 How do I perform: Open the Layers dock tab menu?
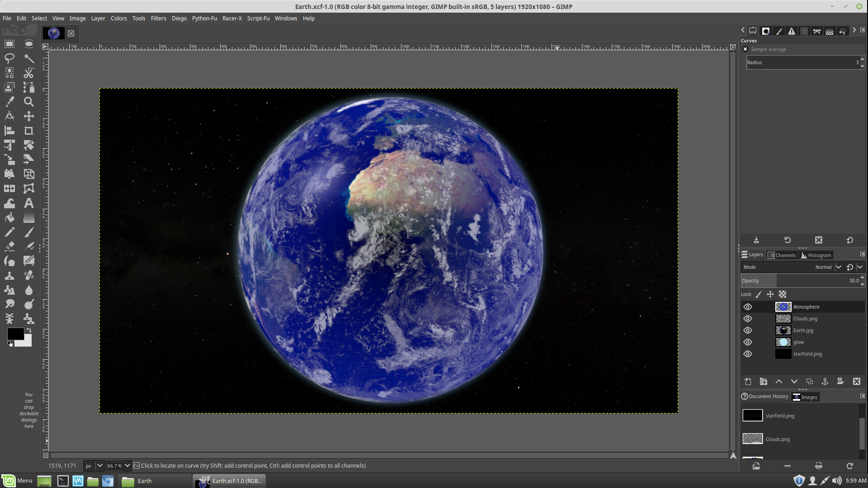(862, 254)
